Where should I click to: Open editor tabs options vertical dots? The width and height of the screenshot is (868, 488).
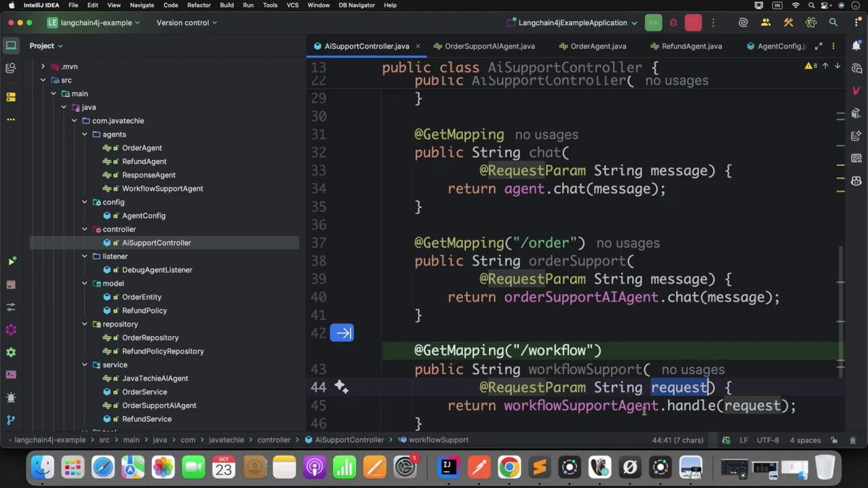(833, 46)
